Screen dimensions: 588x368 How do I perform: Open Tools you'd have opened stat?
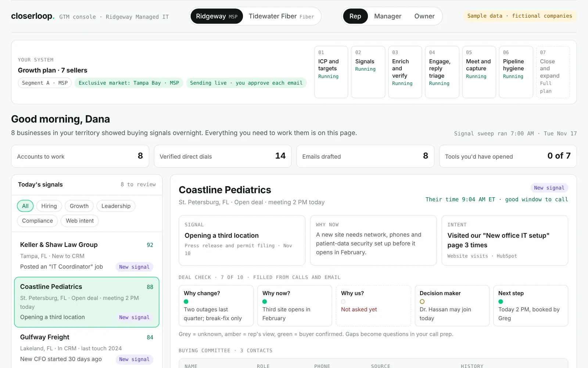pyautogui.click(x=508, y=156)
